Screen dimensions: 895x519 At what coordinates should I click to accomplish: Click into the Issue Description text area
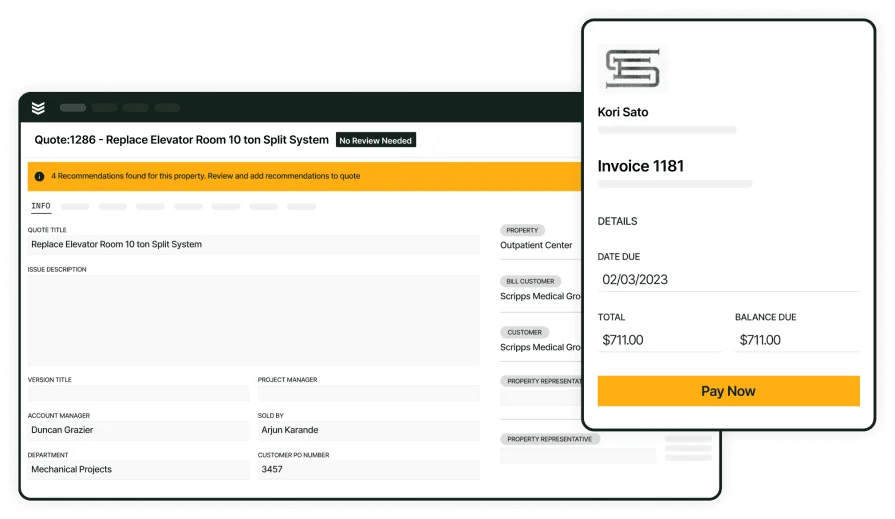[x=253, y=320]
